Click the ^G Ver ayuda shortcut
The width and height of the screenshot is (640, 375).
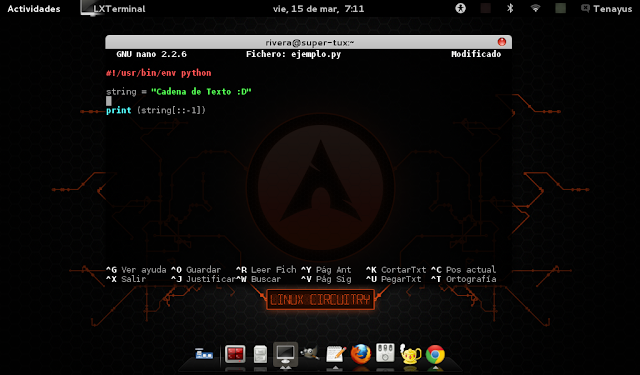pyautogui.click(x=136, y=270)
